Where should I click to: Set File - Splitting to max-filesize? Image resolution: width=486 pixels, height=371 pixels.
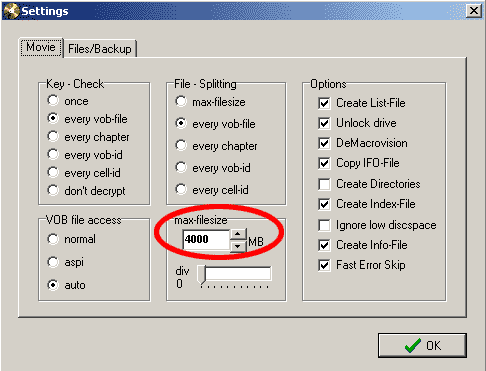181,101
